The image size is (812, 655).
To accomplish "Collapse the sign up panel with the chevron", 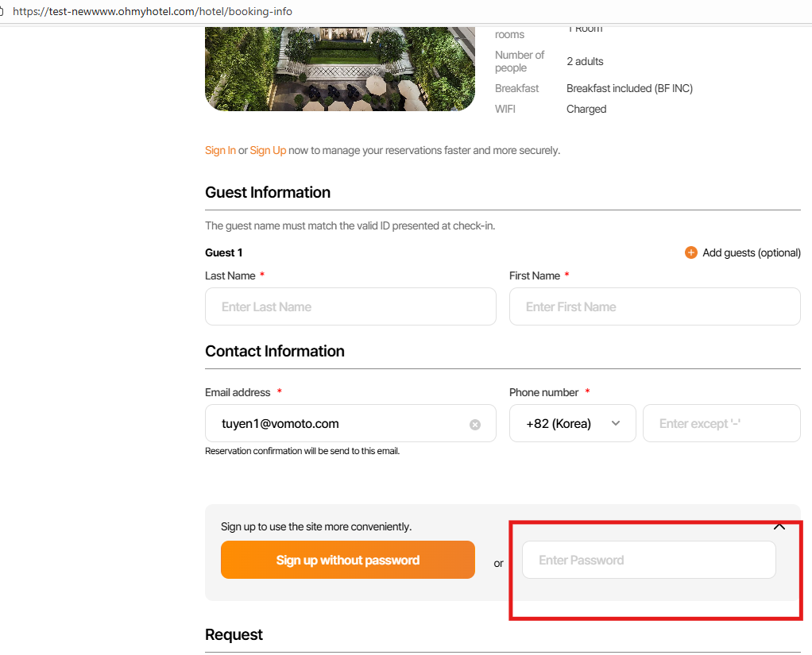I will [779, 526].
